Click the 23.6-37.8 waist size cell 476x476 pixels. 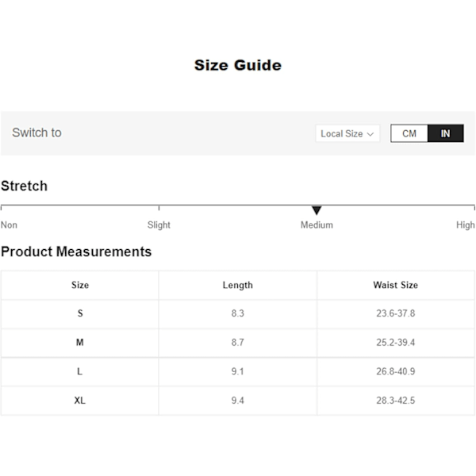(x=396, y=313)
